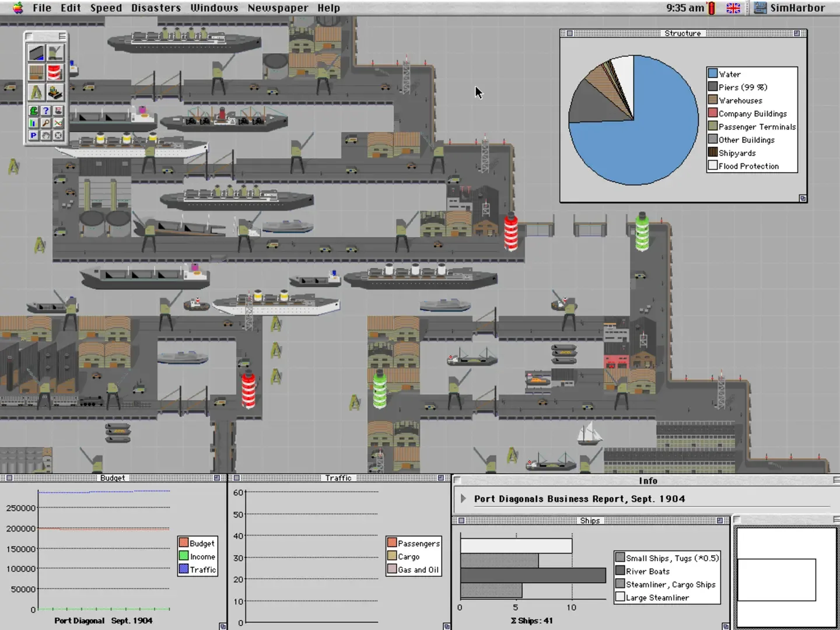Pick the red striped buoy tool
The height and width of the screenshot is (630, 840).
click(x=55, y=73)
